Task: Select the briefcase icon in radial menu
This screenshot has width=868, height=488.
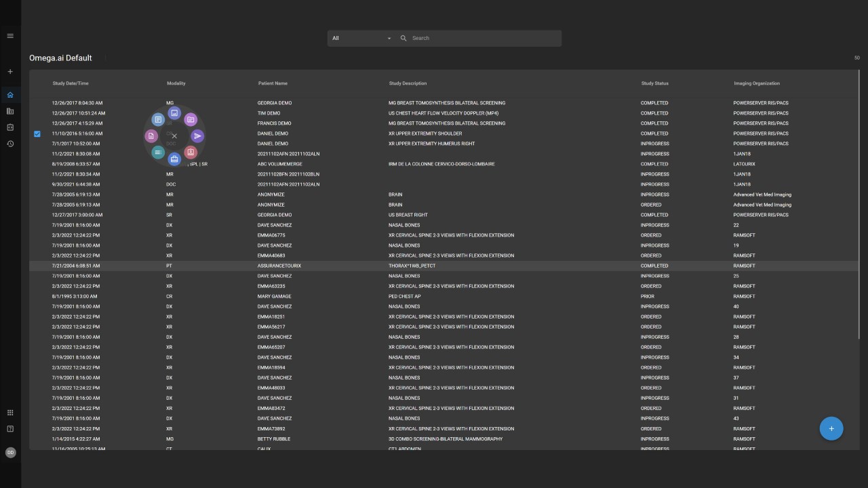Action: point(174,159)
